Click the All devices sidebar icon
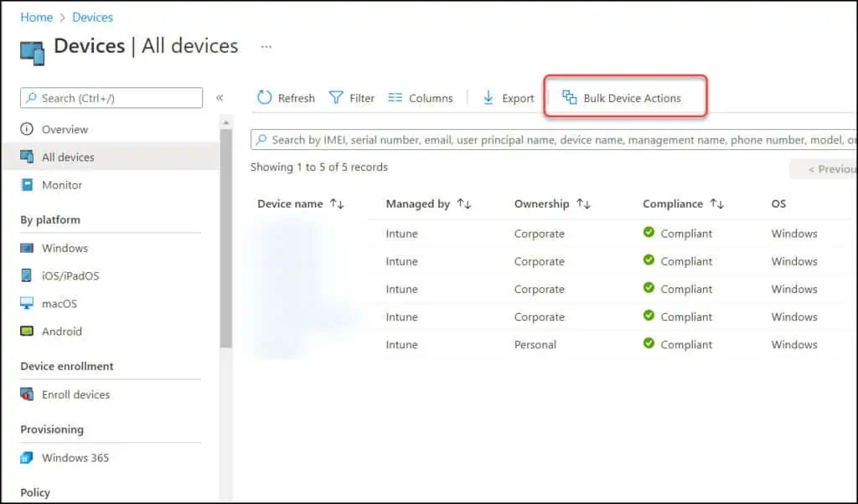 point(27,157)
